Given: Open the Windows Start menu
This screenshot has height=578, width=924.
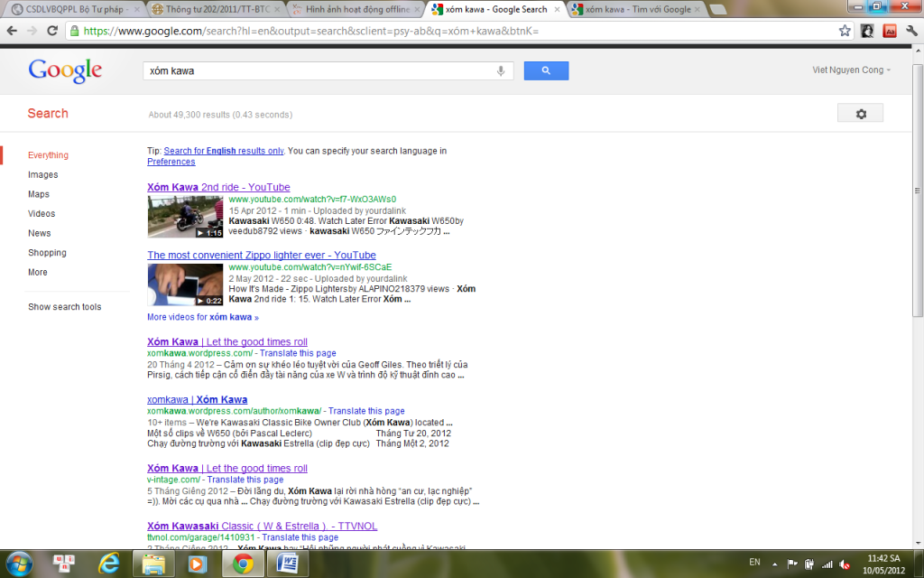Looking at the screenshot, I should tap(19, 564).
